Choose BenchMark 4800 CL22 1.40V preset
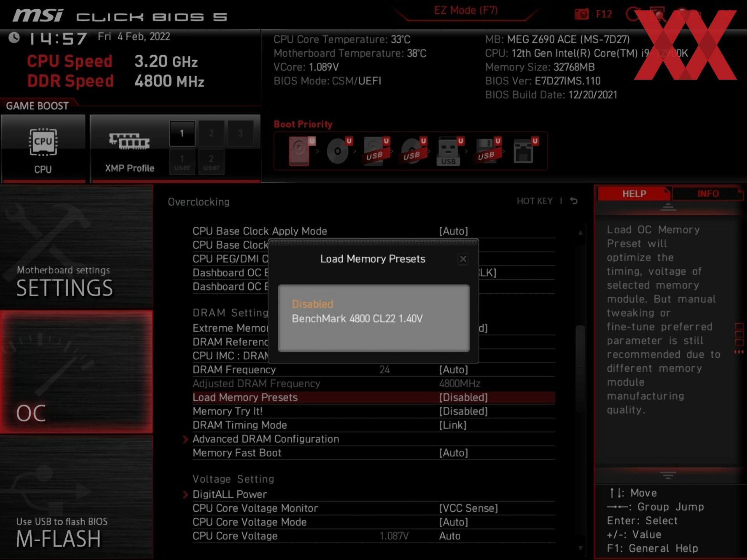The height and width of the screenshot is (560, 747). (357, 319)
